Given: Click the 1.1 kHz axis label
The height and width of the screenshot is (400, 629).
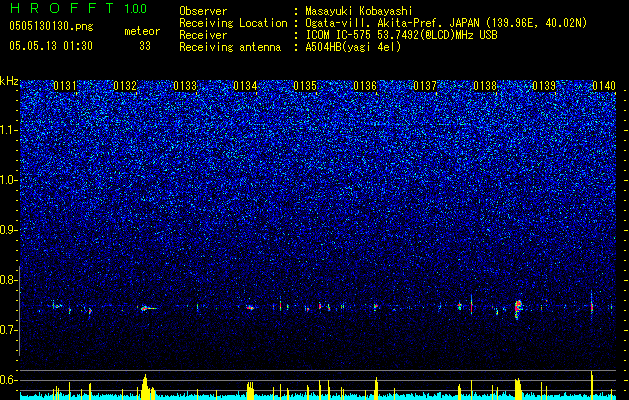Looking at the screenshot, I should coord(9,130).
